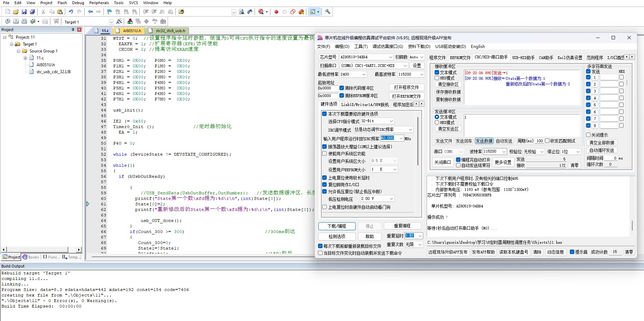644x321 pixels.
Task: Click the Navigate Backwards blue arrow
Action: [x=90, y=12]
